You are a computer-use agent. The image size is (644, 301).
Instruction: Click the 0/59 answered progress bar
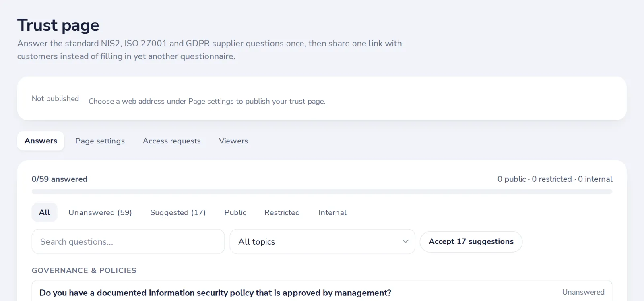point(322,192)
